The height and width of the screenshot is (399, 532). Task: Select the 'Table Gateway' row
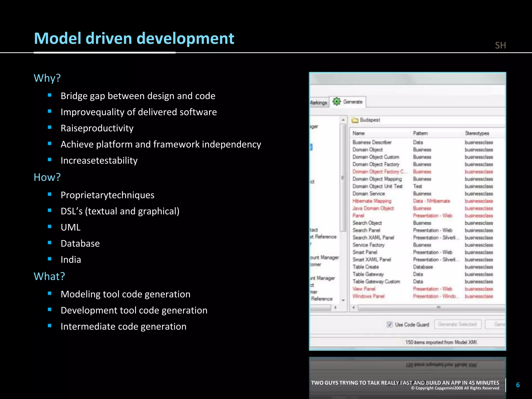coord(423,274)
